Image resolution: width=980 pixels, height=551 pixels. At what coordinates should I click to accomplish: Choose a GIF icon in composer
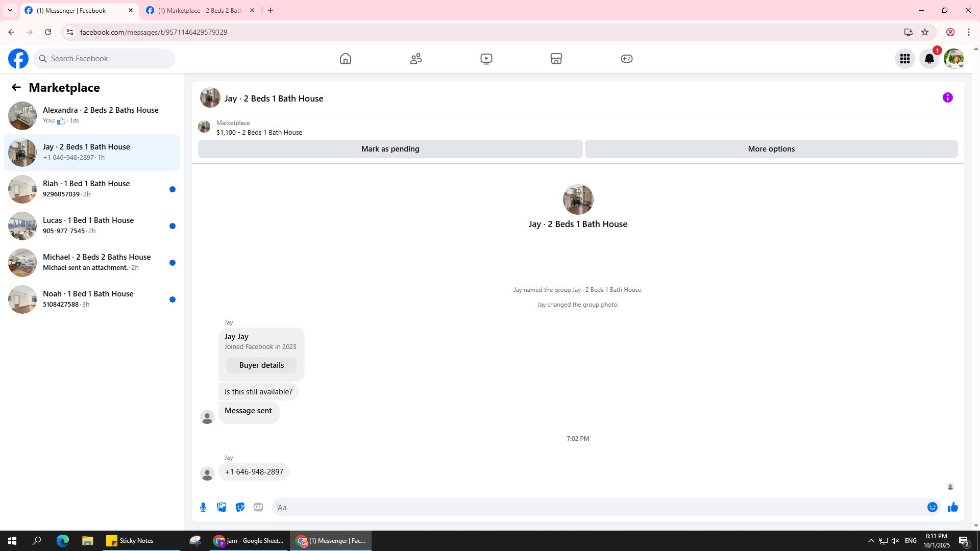click(x=258, y=507)
